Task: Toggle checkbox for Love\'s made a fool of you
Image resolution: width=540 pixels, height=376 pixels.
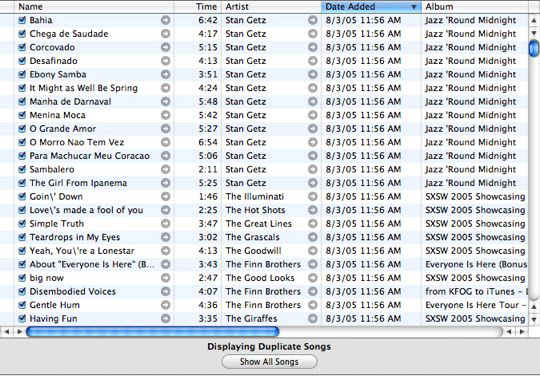Action: 22,210
